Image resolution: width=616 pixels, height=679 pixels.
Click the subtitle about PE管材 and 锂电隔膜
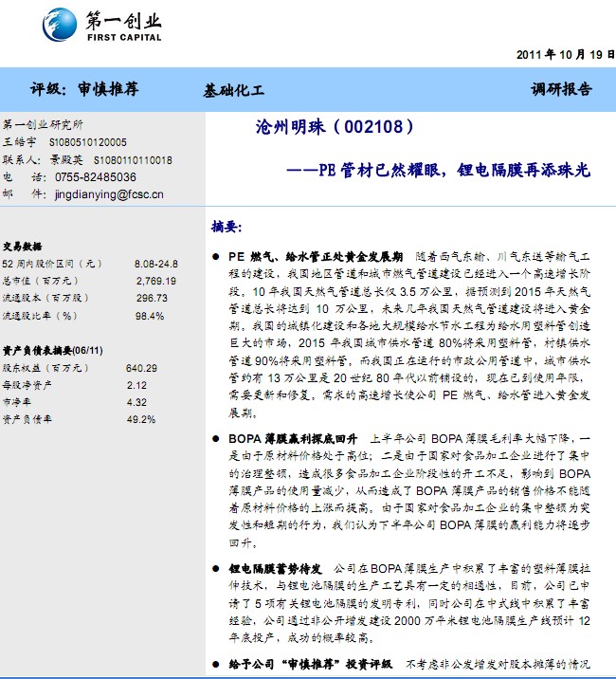(x=438, y=171)
